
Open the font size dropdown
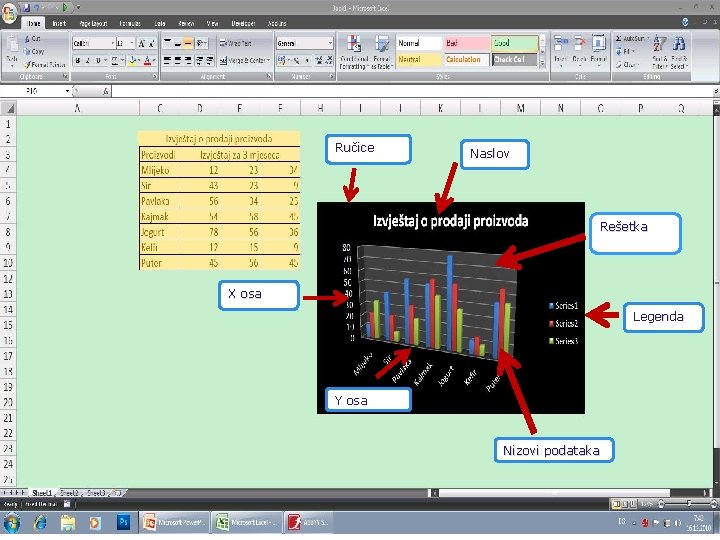(x=132, y=43)
